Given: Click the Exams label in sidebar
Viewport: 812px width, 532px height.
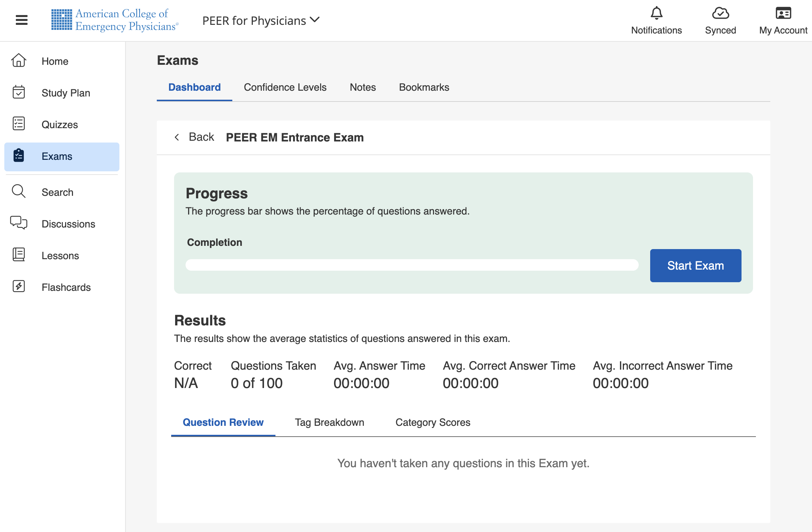Looking at the screenshot, I should click(57, 157).
